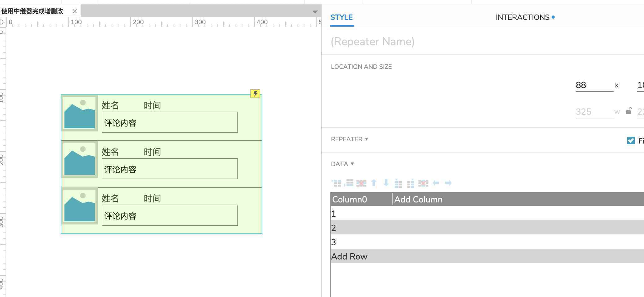Select the 使用中继器完成增删改 page tab
644x297 pixels.
[x=32, y=11]
